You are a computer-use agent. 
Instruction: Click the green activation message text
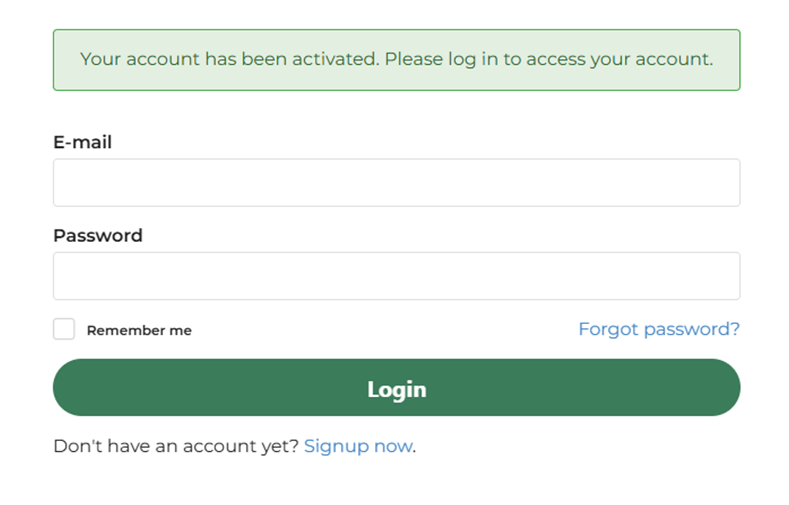(x=396, y=59)
